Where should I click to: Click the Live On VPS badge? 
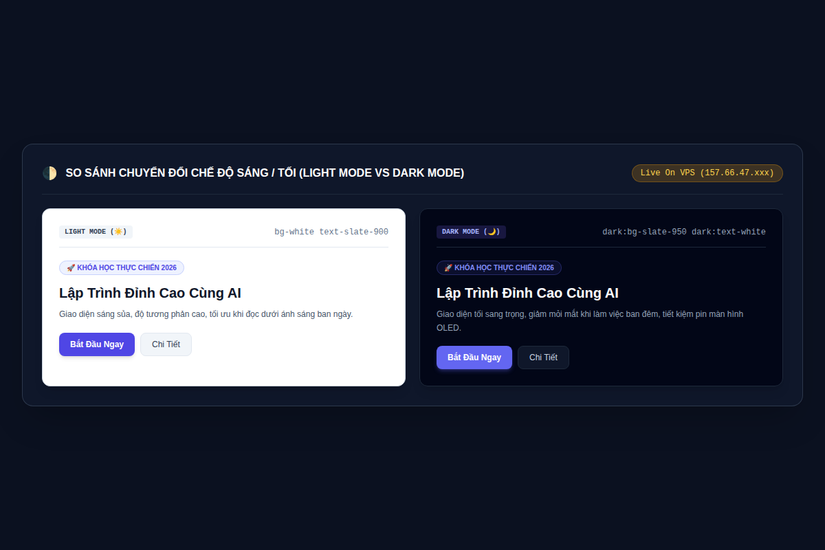(x=707, y=173)
